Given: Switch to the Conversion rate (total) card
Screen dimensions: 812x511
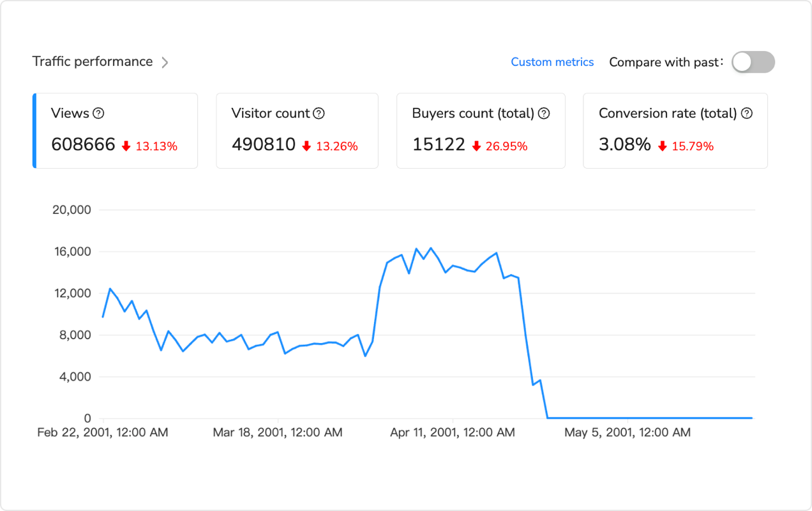Looking at the screenshot, I should (x=675, y=130).
